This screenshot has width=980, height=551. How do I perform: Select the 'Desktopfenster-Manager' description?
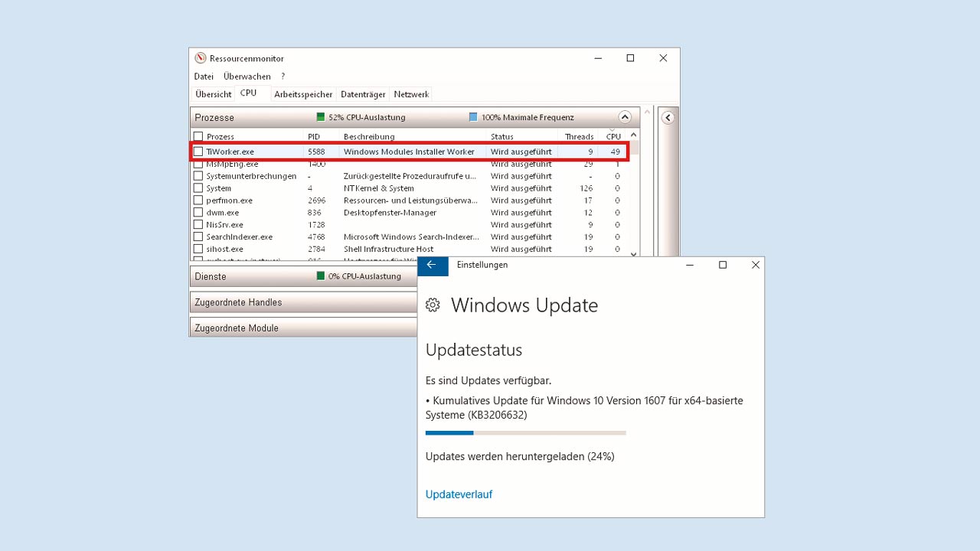point(390,213)
